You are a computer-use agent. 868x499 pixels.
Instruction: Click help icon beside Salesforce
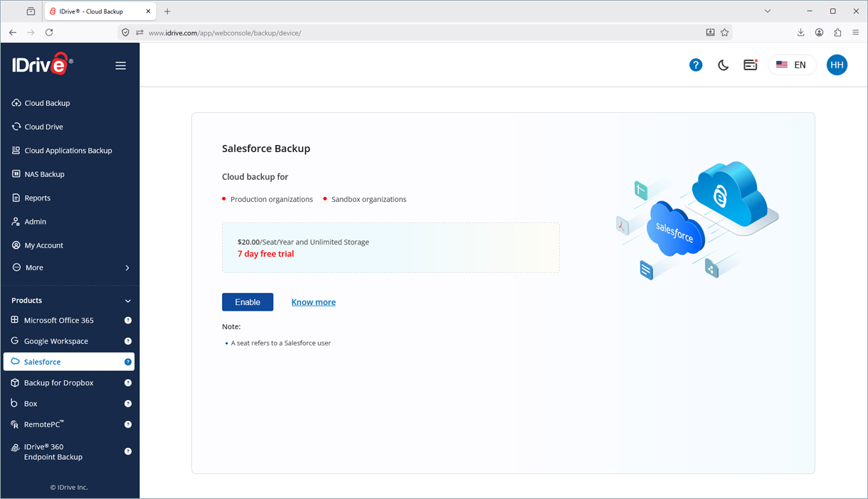coord(128,362)
